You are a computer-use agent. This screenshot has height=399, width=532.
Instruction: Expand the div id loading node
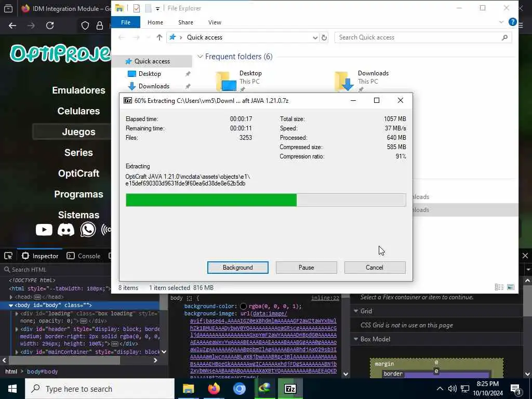click(17, 313)
